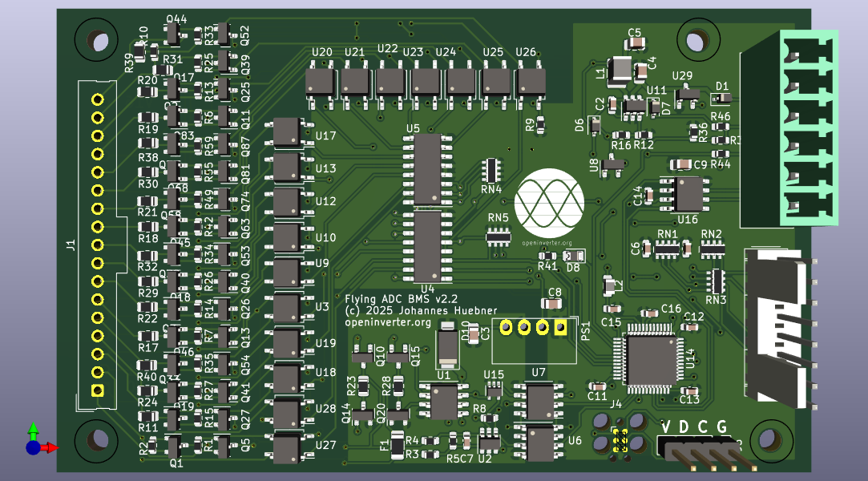Click the U18 package
Viewport: 868px width, 481px height.
coord(287,378)
